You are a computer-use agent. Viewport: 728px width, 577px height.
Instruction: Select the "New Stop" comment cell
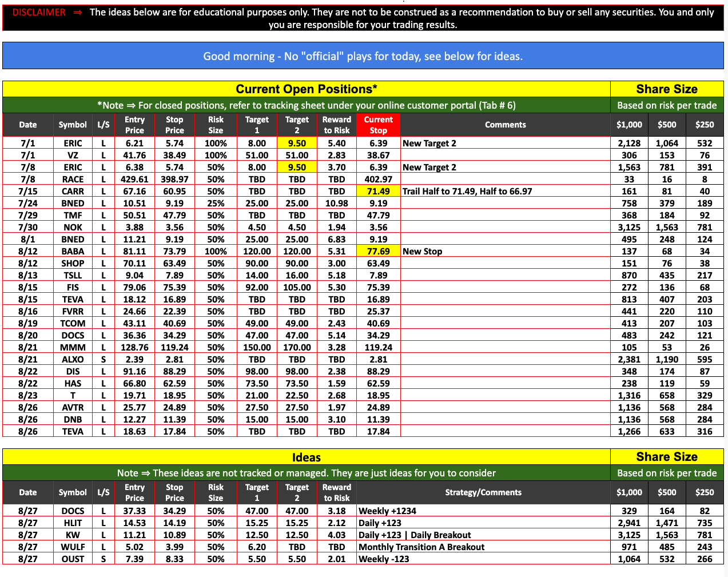[x=422, y=251]
